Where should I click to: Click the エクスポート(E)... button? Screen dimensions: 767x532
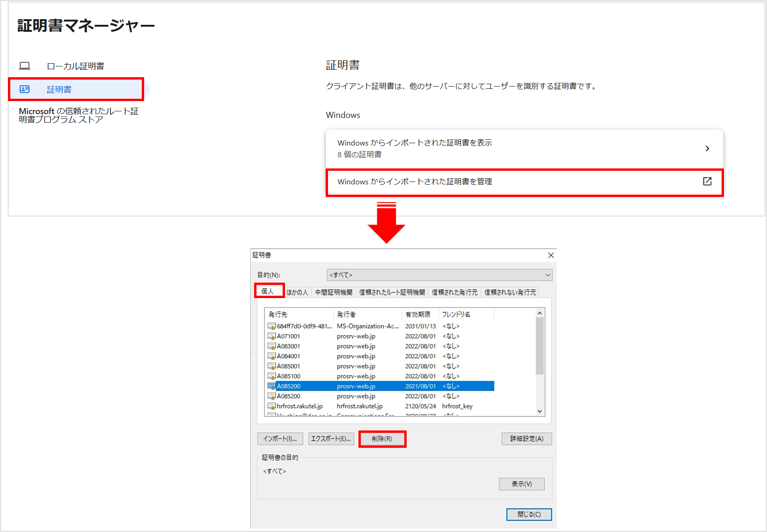click(x=331, y=439)
